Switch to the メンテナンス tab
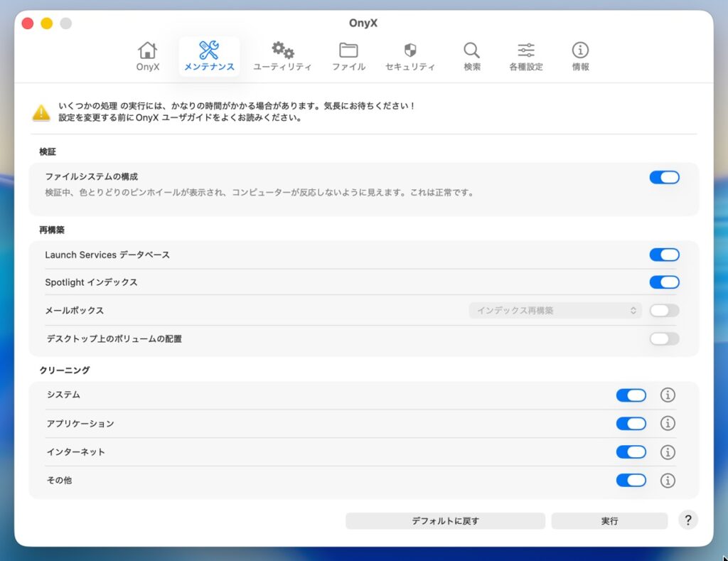Image resolution: width=728 pixels, height=561 pixels. click(209, 57)
